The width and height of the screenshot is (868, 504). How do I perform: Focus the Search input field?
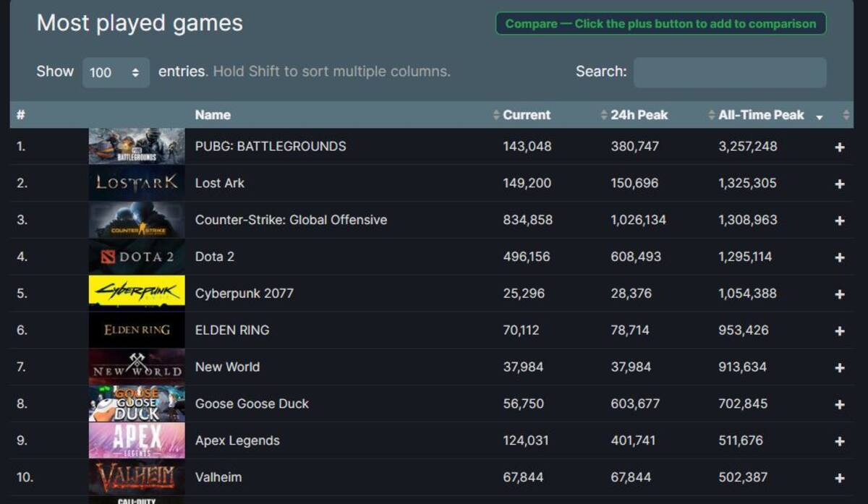730,72
